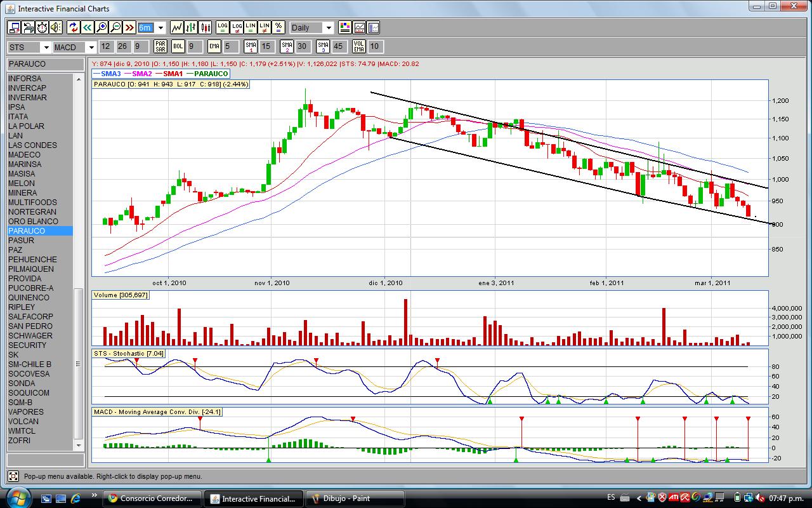
Task: Click the pop-up menu icon in status bar
Action: [13, 476]
